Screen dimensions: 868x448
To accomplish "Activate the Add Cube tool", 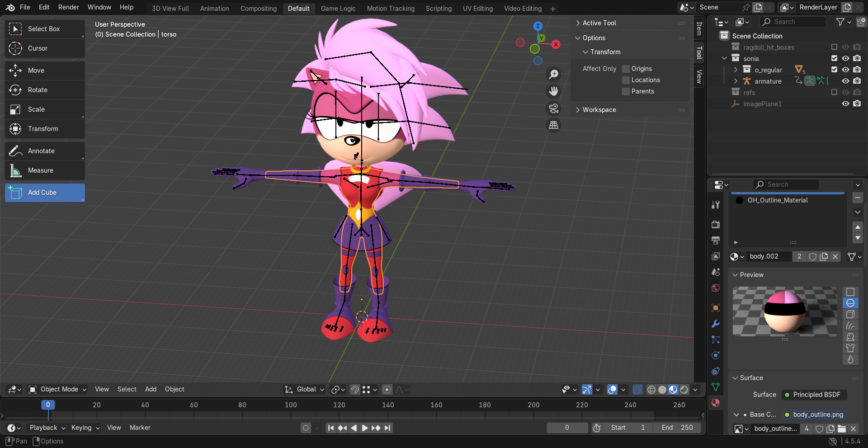I will pos(45,193).
